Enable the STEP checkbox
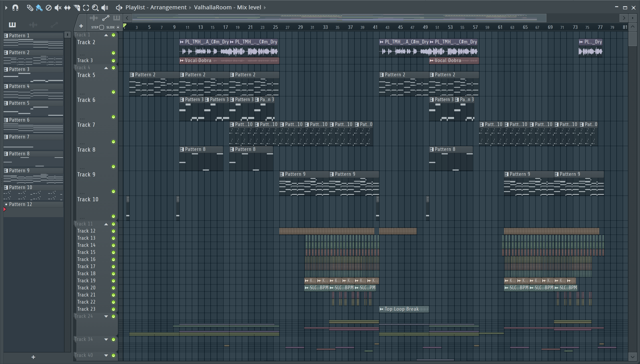 101,27
